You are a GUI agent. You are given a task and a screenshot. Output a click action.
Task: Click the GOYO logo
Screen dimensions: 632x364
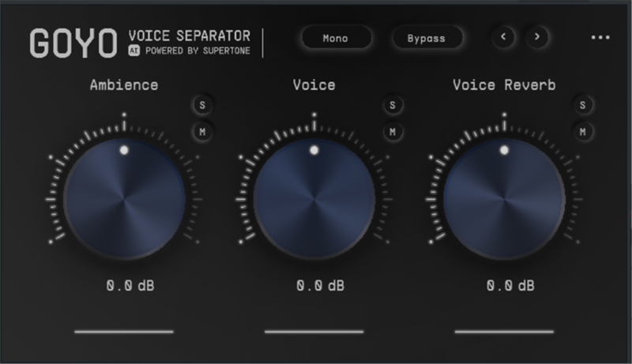pos(73,43)
